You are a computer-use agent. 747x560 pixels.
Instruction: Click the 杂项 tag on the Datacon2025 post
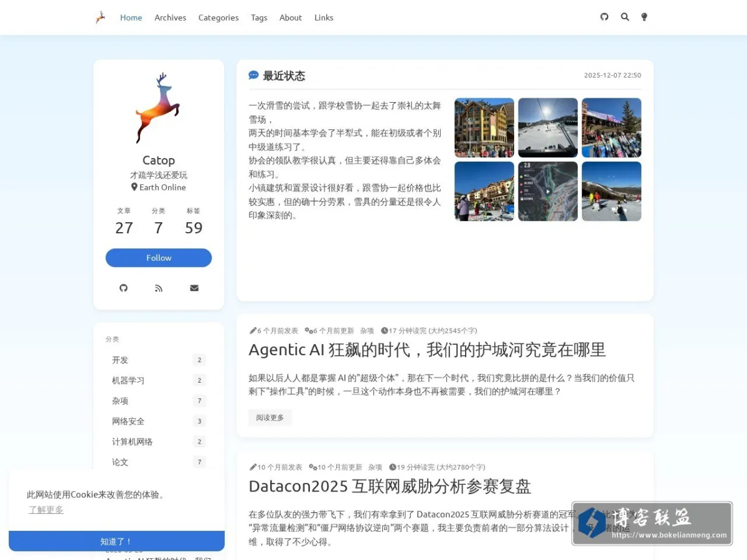tap(375, 467)
